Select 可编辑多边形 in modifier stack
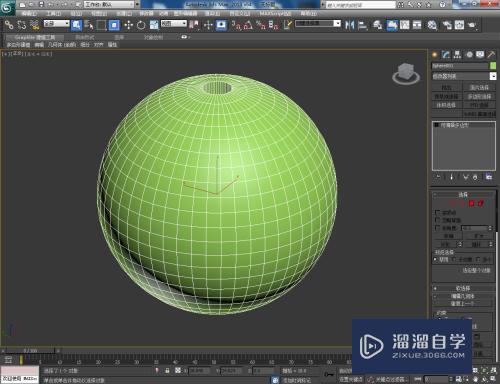The image size is (500, 384). click(x=455, y=125)
